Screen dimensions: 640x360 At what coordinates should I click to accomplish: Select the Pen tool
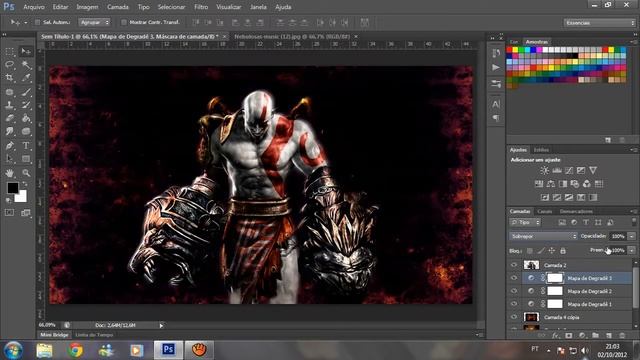point(10,145)
